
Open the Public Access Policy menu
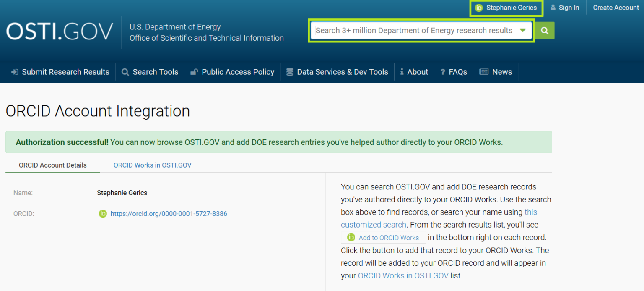click(238, 72)
